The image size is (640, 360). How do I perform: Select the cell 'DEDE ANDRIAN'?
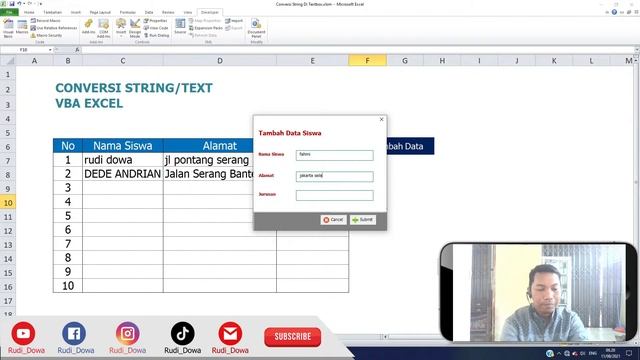pyautogui.click(x=122, y=174)
